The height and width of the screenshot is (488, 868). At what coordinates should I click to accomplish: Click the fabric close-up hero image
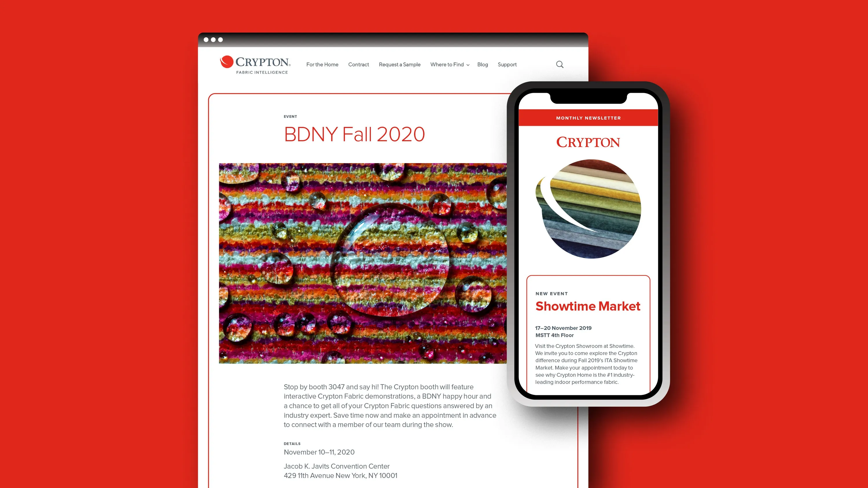(363, 263)
